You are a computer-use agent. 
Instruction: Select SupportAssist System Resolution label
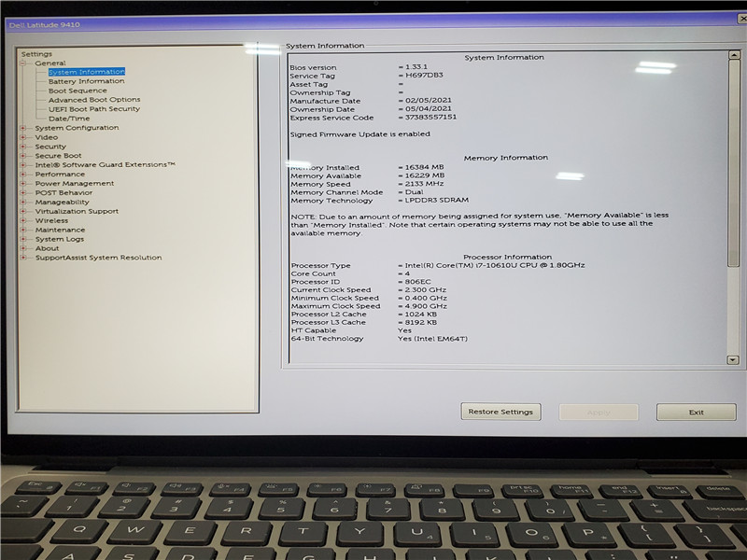point(99,258)
